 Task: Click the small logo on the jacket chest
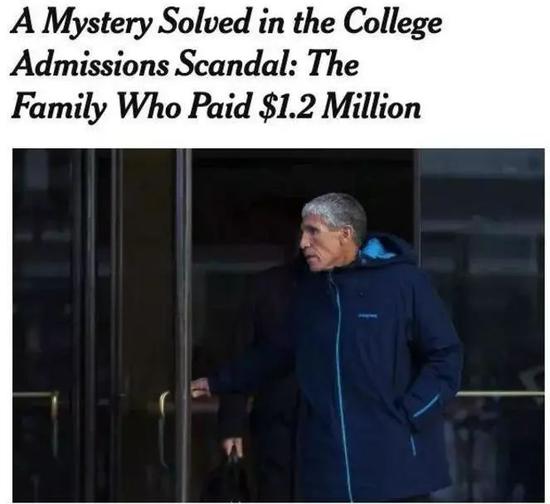pyautogui.click(x=367, y=316)
